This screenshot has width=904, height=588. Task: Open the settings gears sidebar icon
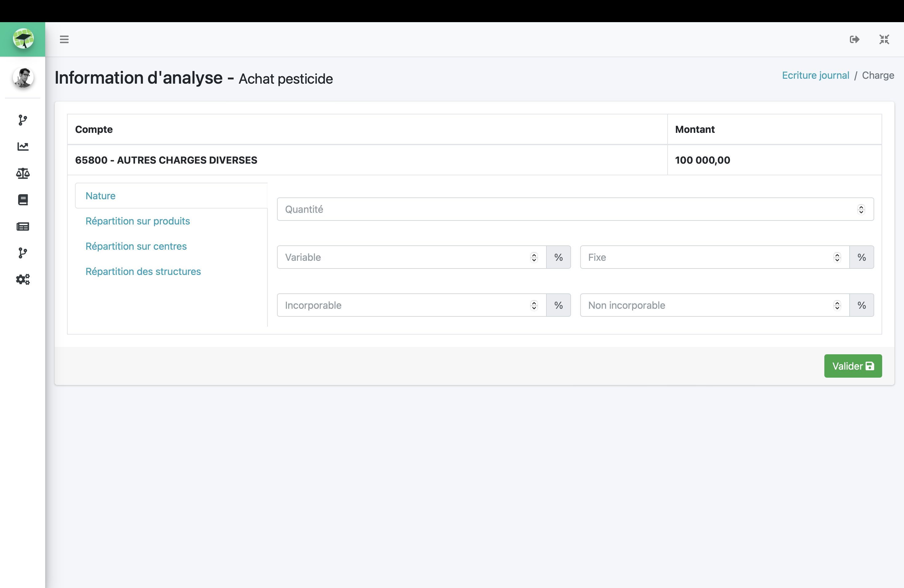pyautogui.click(x=23, y=280)
